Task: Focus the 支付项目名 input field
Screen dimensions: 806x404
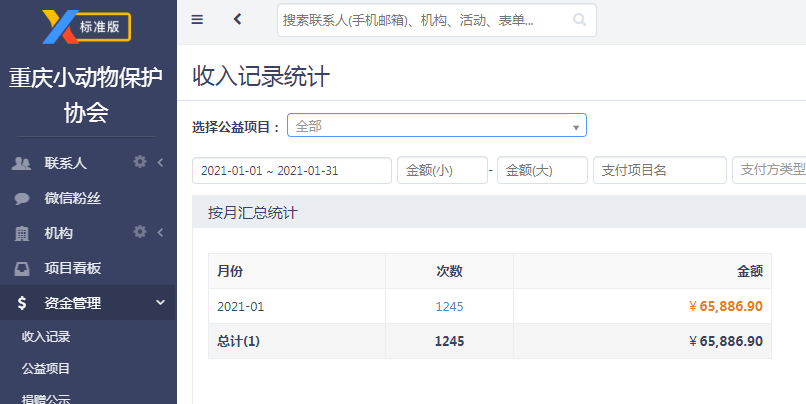Action: click(660, 171)
